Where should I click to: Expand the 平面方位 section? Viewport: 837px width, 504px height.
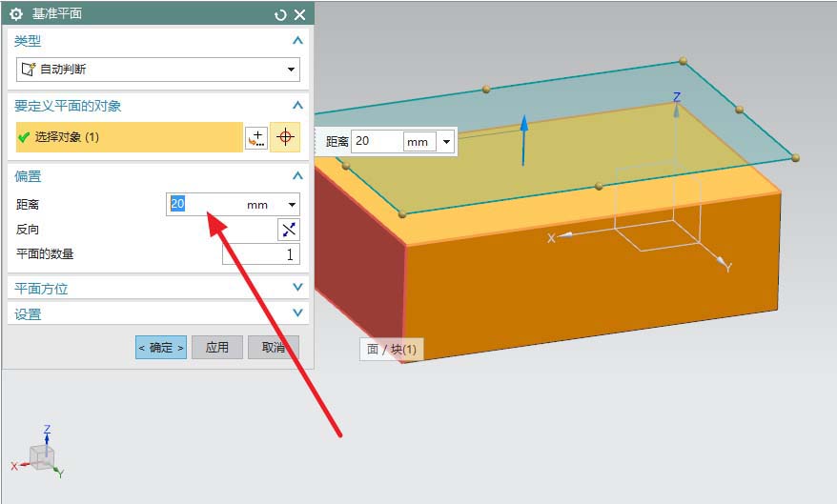tap(297, 288)
